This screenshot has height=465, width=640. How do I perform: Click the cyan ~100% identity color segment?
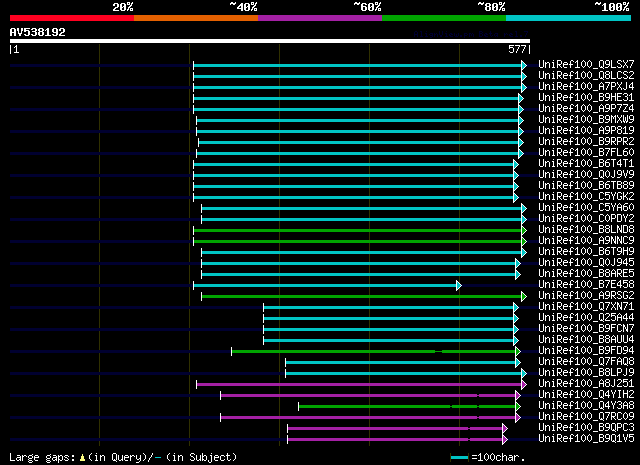569,18
